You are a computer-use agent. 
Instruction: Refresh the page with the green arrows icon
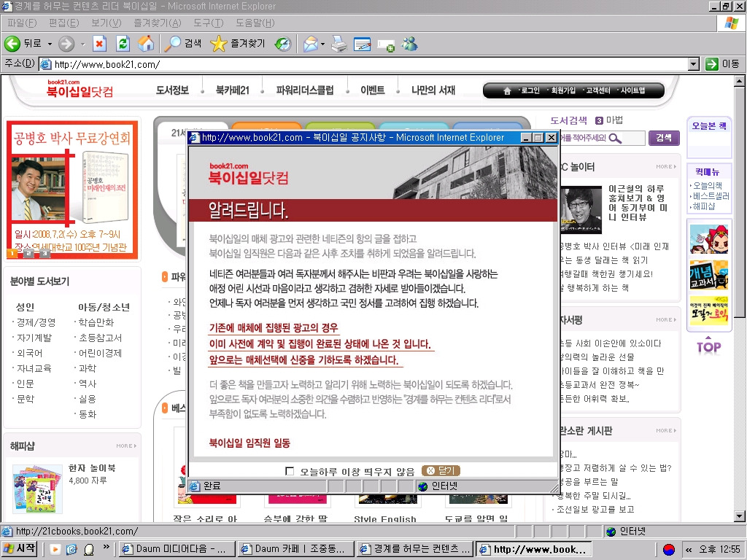[x=123, y=44]
